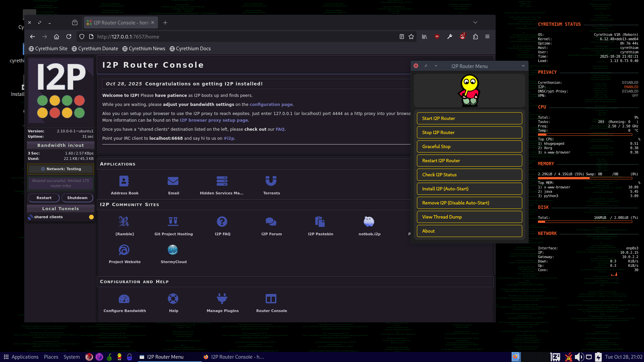Click the Configure Bandwidth gauge icon
This screenshot has width=644, height=362.
tap(124, 299)
